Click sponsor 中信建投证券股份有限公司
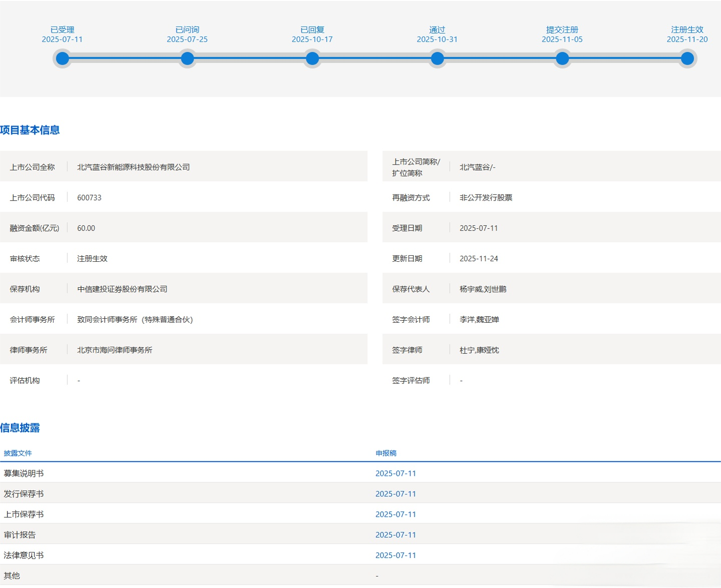This screenshot has height=588, width=721. pyautogui.click(x=122, y=289)
